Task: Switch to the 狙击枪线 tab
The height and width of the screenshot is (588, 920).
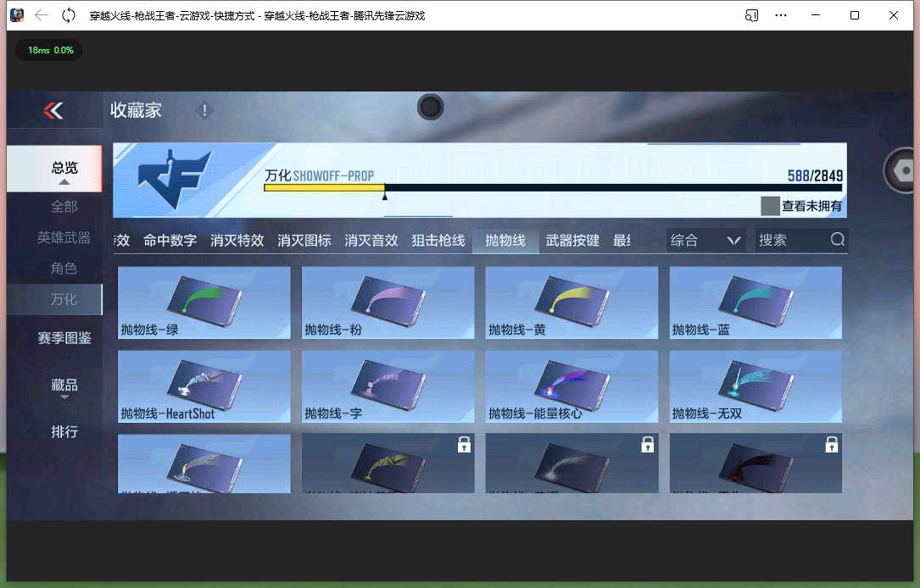Action: click(x=438, y=241)
